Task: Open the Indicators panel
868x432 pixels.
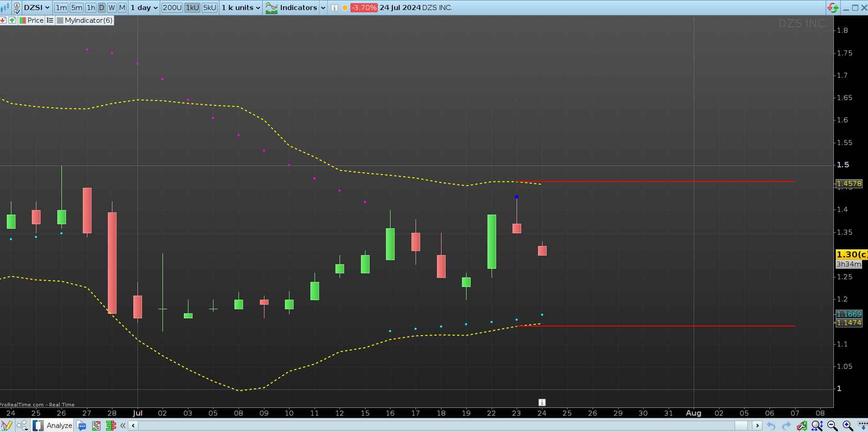Action: [x=291, y=8]
